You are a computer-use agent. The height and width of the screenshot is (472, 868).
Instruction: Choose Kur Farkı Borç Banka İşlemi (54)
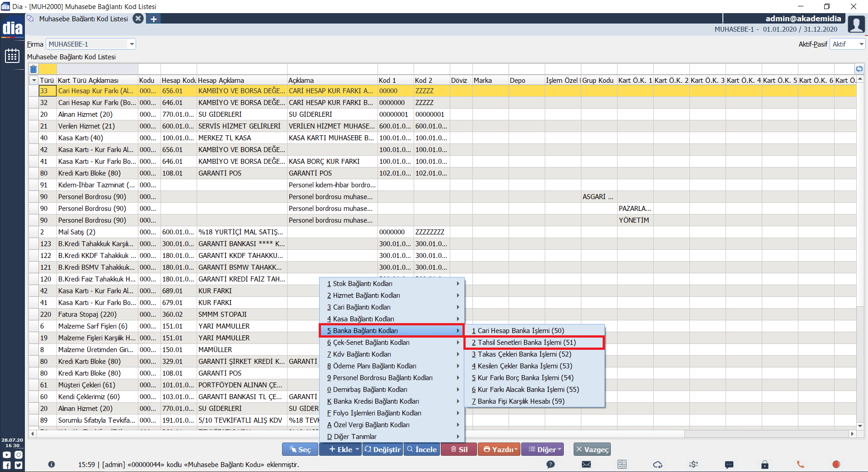click(534, 378)
